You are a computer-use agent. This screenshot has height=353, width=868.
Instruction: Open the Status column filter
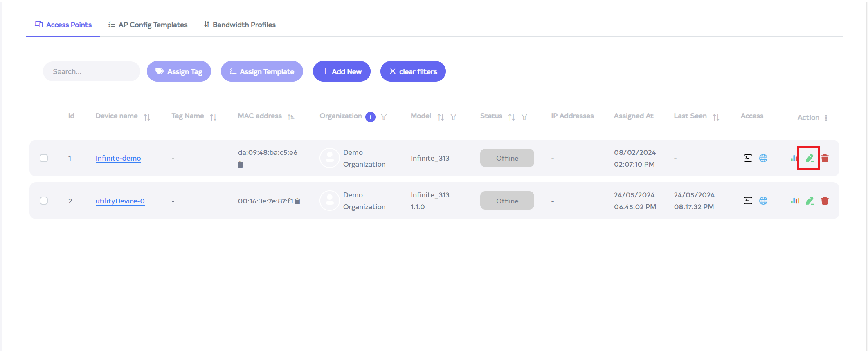coord(524,117)
